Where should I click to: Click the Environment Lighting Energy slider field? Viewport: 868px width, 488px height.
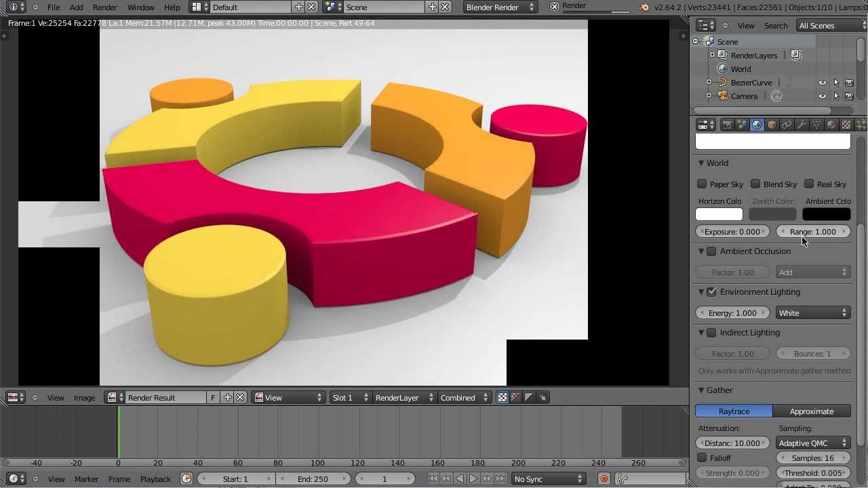pos(732,313)
